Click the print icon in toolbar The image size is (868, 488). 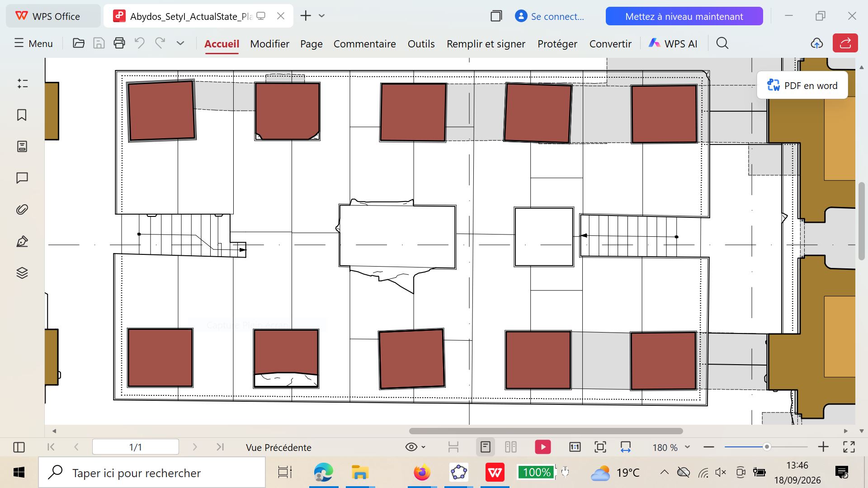coord(119,43)
